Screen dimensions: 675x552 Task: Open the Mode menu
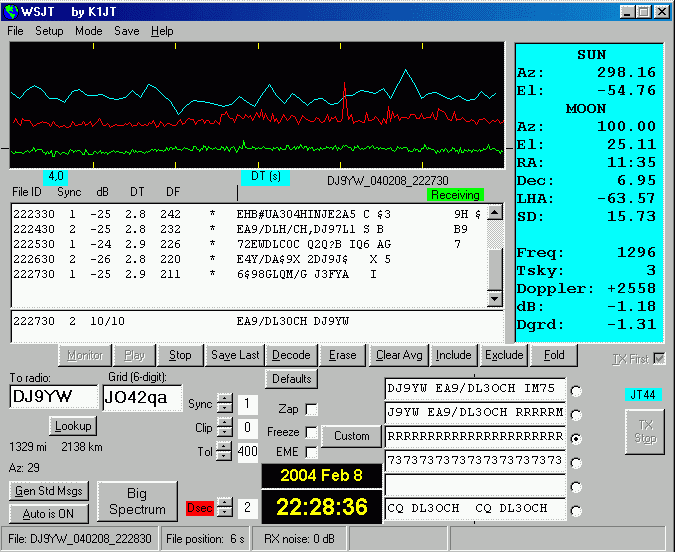pyautogui.click(x=89, y=31)
